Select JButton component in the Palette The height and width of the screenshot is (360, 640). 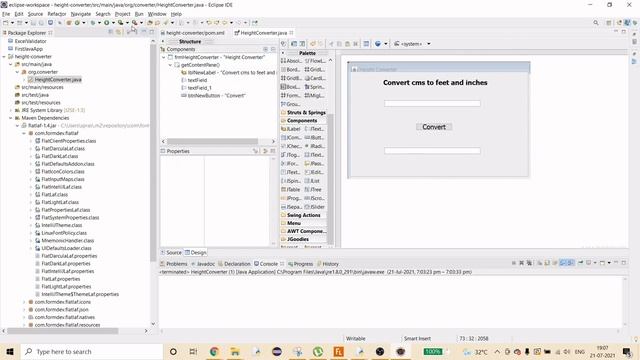click(315, 138)
